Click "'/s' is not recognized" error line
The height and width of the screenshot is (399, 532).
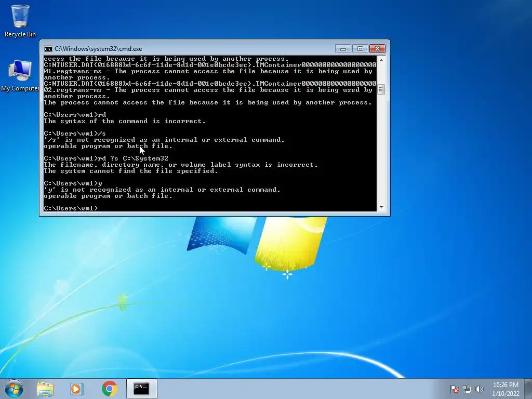[164, 140]
